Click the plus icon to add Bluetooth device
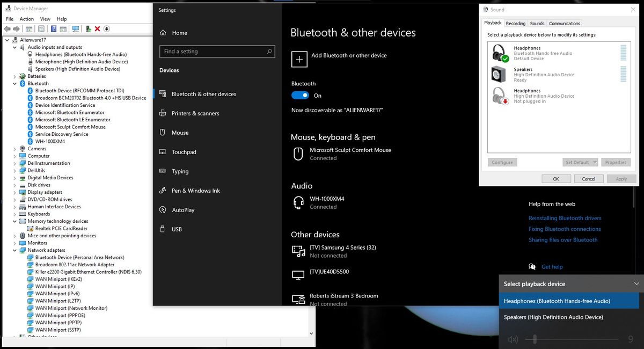The width and height of the screenshot is (644, 349). click(x=299, y=59)
